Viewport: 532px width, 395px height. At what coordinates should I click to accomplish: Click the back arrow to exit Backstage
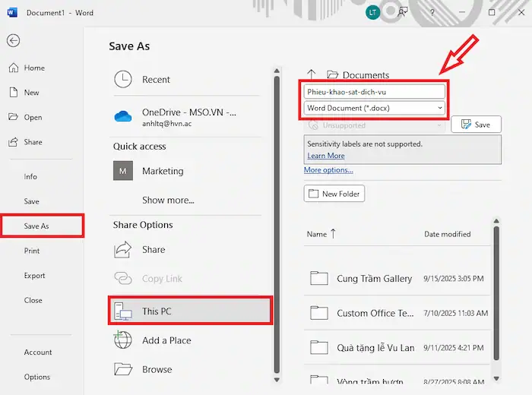pyautogui.click(x=14, y=41)
